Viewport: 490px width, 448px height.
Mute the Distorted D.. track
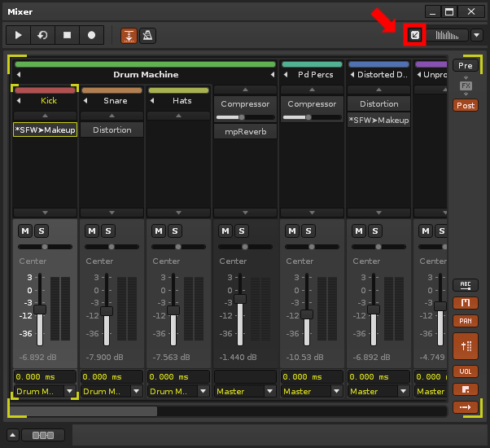click(359, 231)
